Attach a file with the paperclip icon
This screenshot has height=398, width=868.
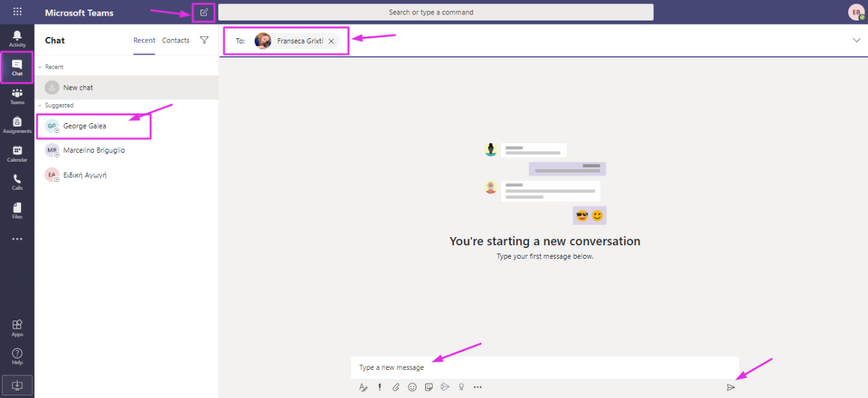[396, 387]
